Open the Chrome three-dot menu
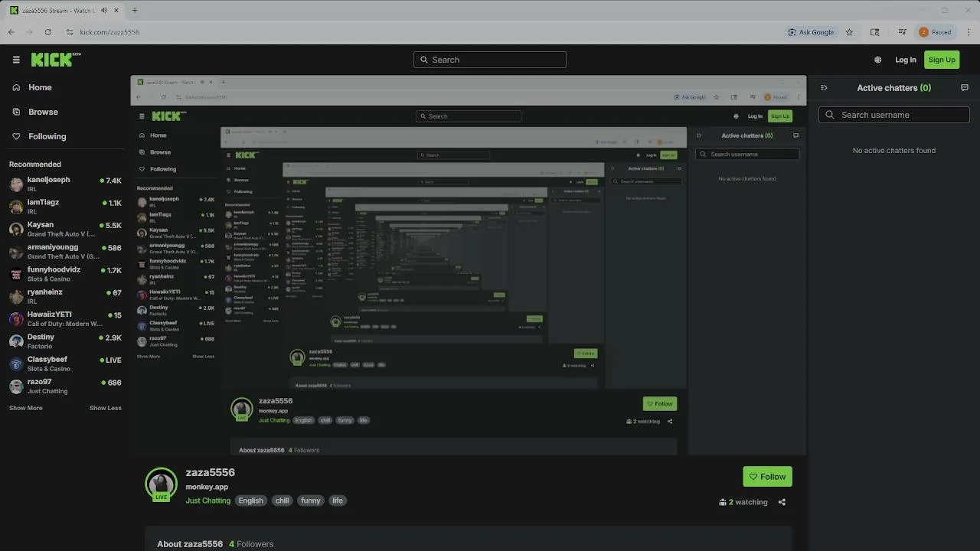 tap(969, 32)
